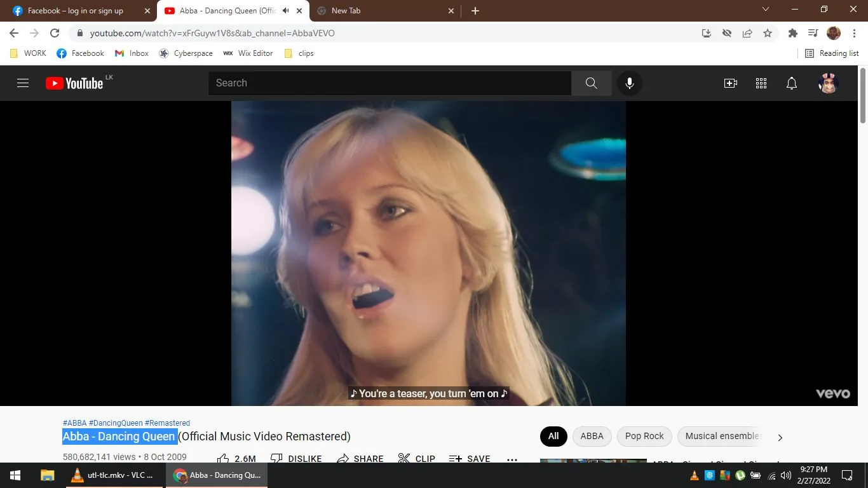Toggle the tracking-protection eye in the address bar

coord(726,33)
